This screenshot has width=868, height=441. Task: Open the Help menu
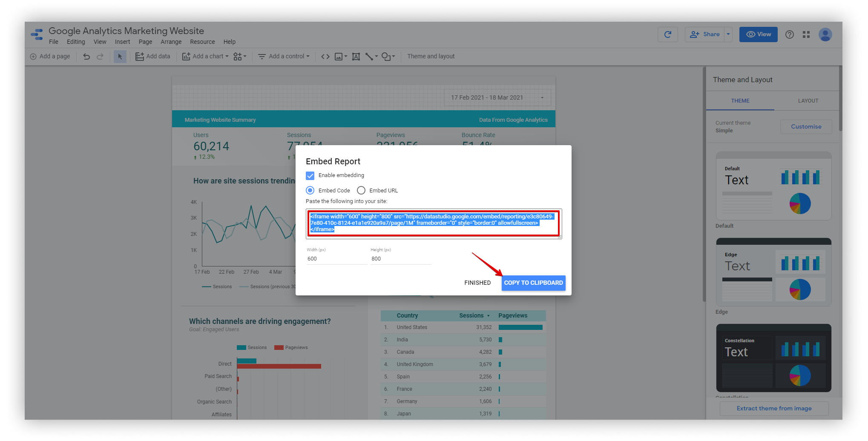coord(230,42)
